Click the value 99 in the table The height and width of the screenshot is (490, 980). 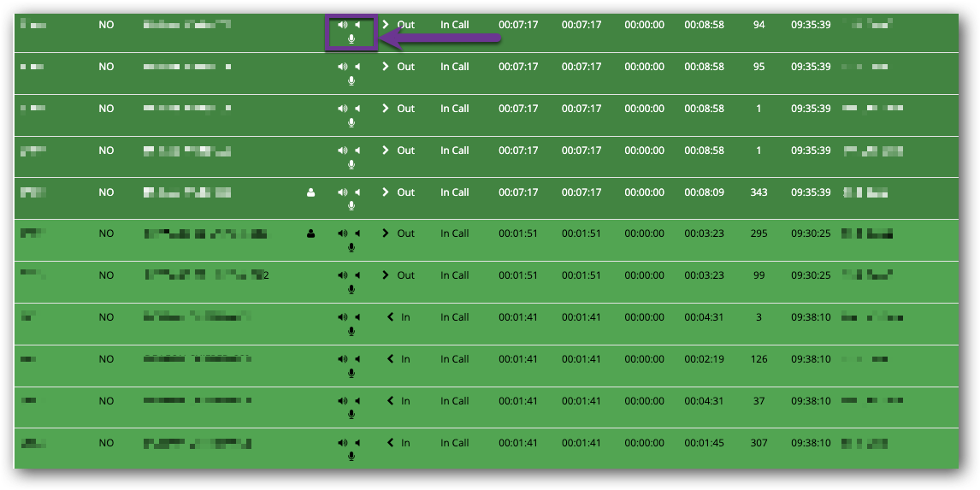pos(759,275)
